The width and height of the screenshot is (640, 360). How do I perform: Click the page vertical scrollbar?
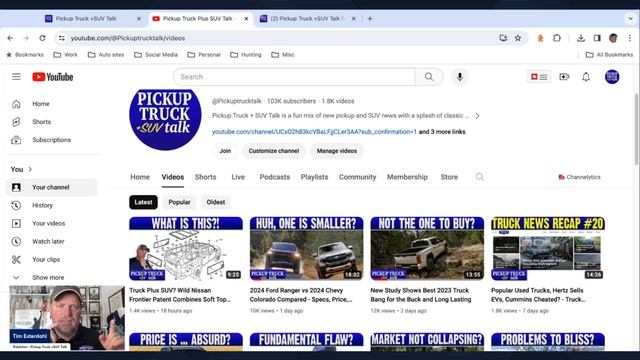[636, 129]
